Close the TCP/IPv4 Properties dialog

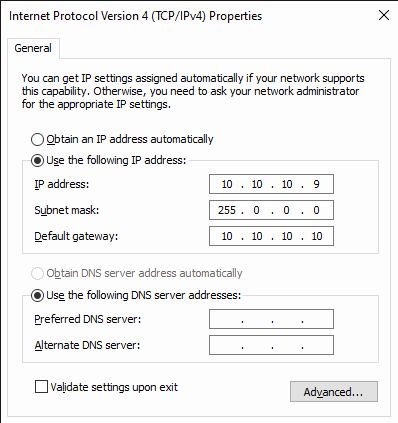[384, 15]
